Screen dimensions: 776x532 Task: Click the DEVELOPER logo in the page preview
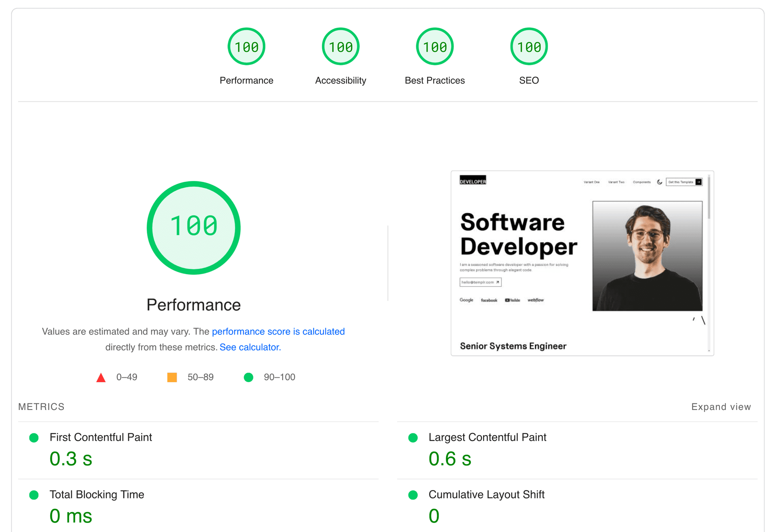(472, 180)
